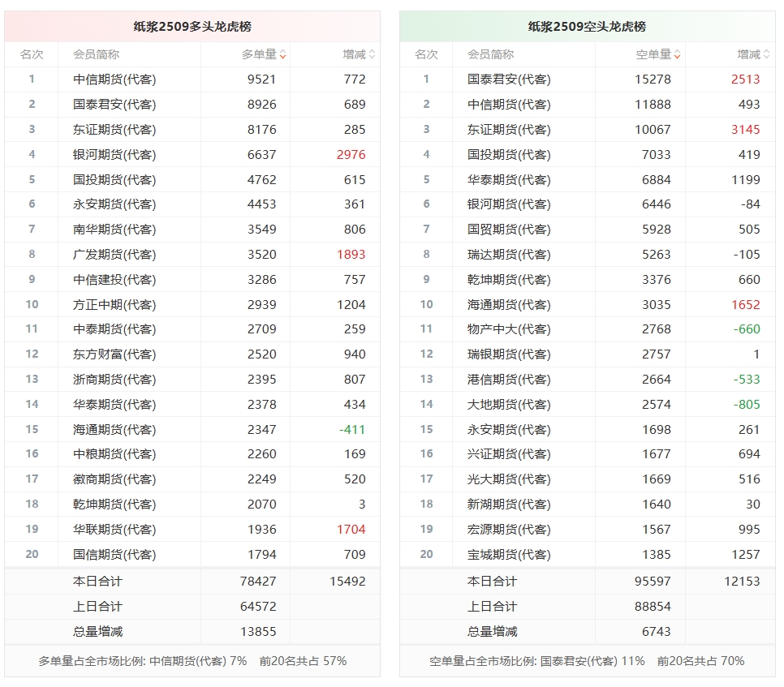Select 浙商期货(代客) row
Viewport: 784px width, 687px height.
click(192, 380)
